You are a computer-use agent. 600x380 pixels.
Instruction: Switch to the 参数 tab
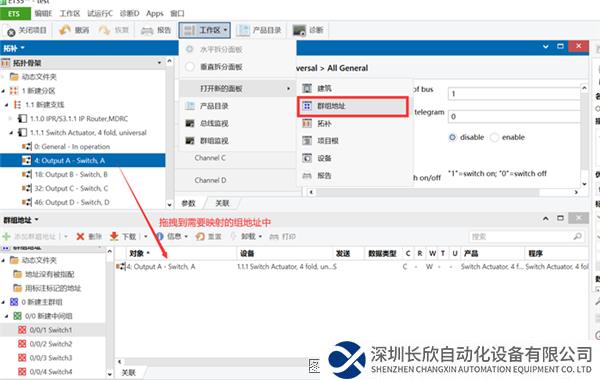point(188,204)
